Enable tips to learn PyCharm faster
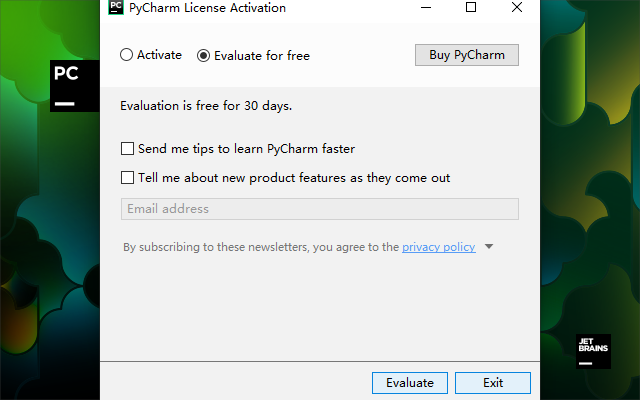The height and width of the screenshot is (400, 640). pos(127,149)
